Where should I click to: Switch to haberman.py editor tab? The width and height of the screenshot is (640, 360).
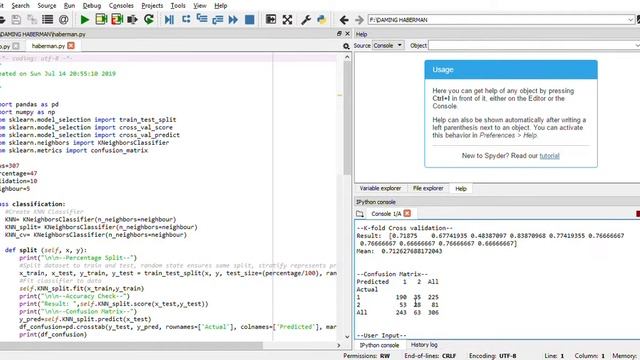48,46
